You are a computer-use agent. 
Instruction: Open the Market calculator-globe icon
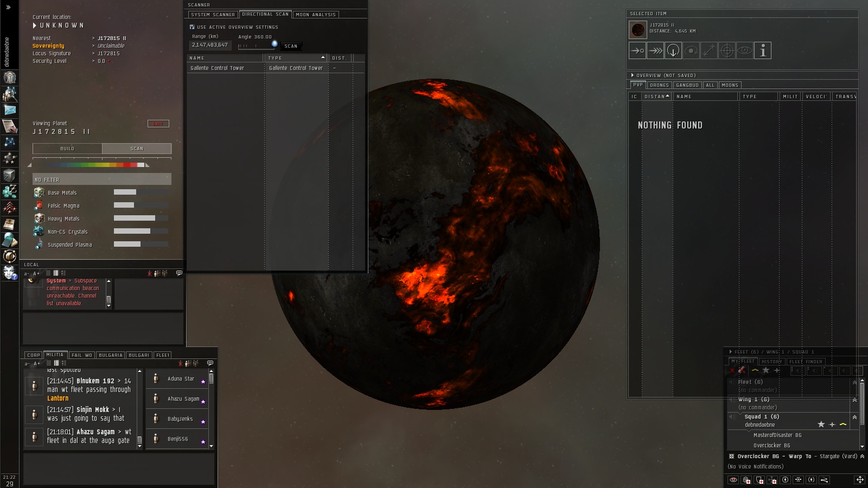point(9,240)
